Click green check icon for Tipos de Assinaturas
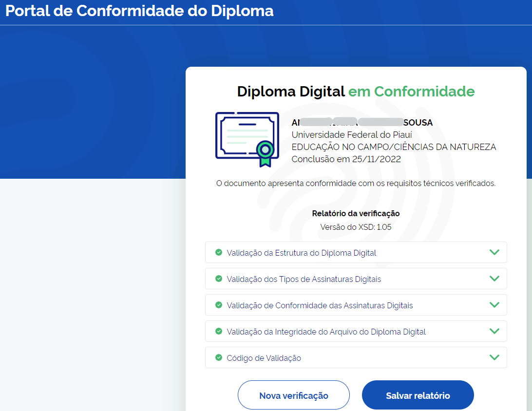This screenshot has height=411, width=532. coord(219,279)
